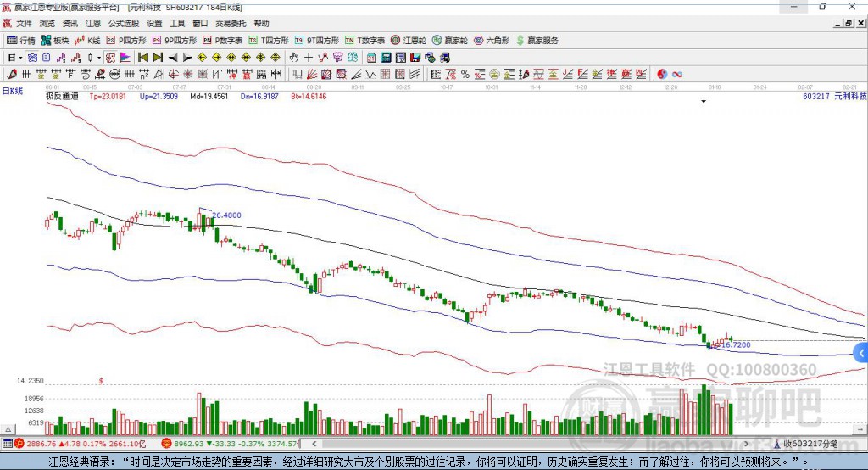Open the 帮助 menu
Viewport: 868px width, 470px height.
(261, 23)
